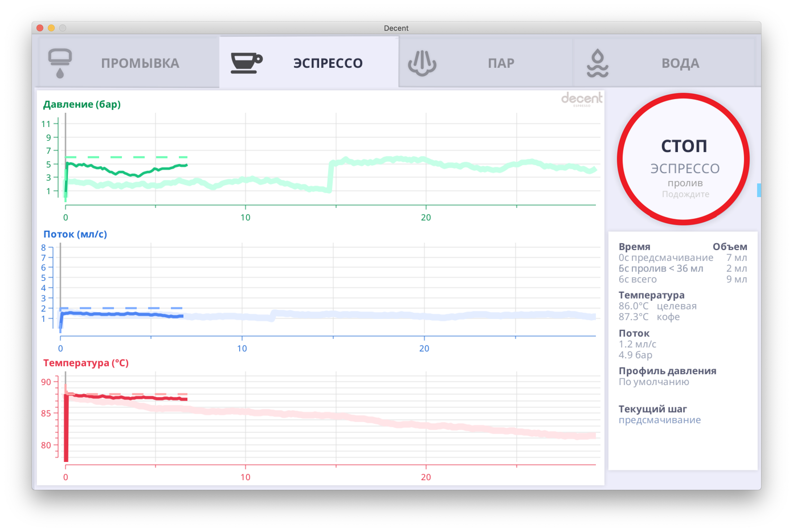This screenshot has height=532, width=793.
Task: Click the 86.0°C target temperature reading
Action: (x=633, y=306)
